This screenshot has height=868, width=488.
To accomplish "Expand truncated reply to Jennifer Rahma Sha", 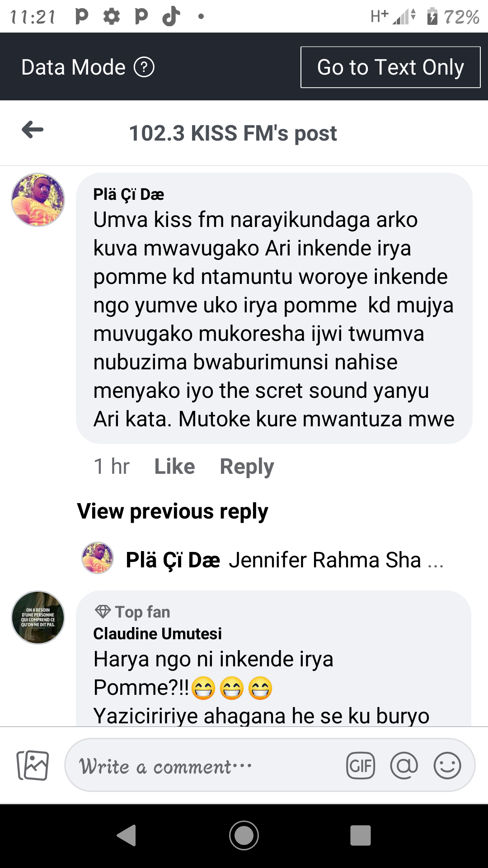I will tap(436, 561).
